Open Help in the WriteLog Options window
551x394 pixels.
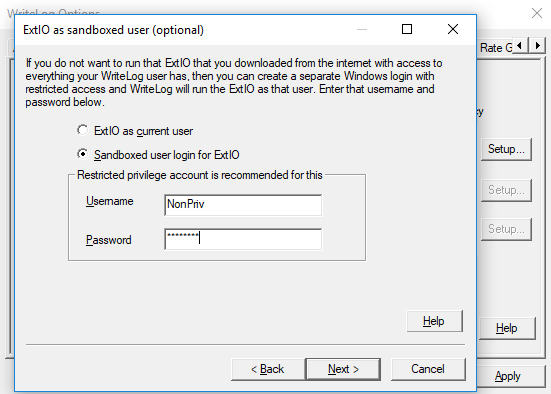click(x=507, y=328)
